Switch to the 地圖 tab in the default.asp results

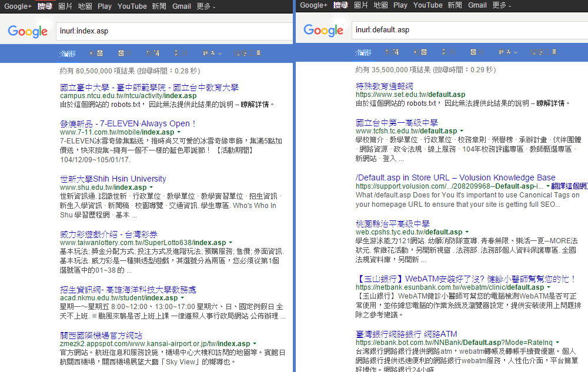[420, 52]
